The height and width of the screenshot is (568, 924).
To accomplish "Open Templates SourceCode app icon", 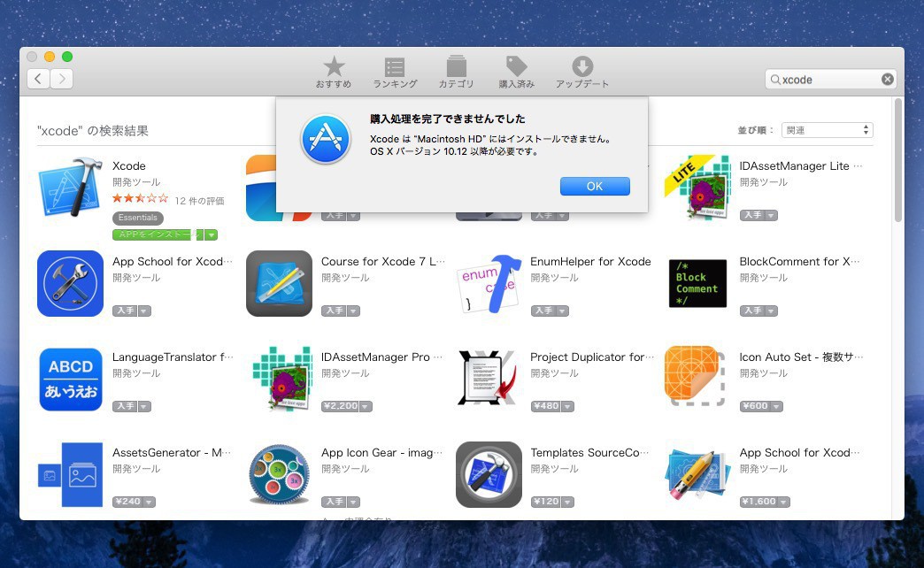I will tap(489, 475).
